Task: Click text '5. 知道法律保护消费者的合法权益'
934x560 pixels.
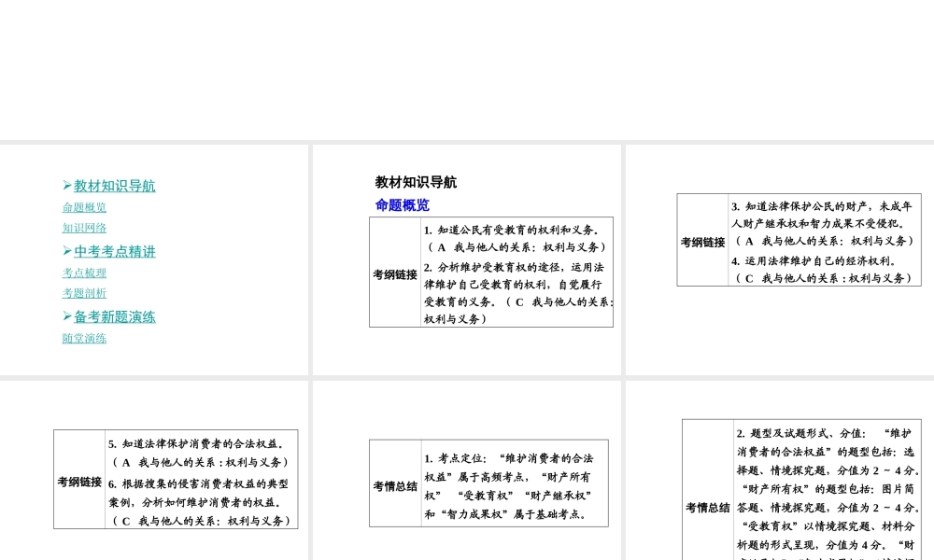Action: [195, 444]
